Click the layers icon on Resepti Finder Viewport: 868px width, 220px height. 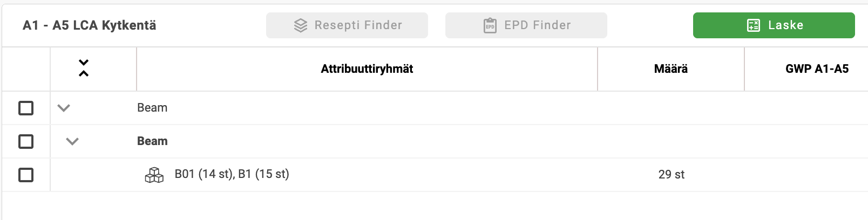[301, 25]
